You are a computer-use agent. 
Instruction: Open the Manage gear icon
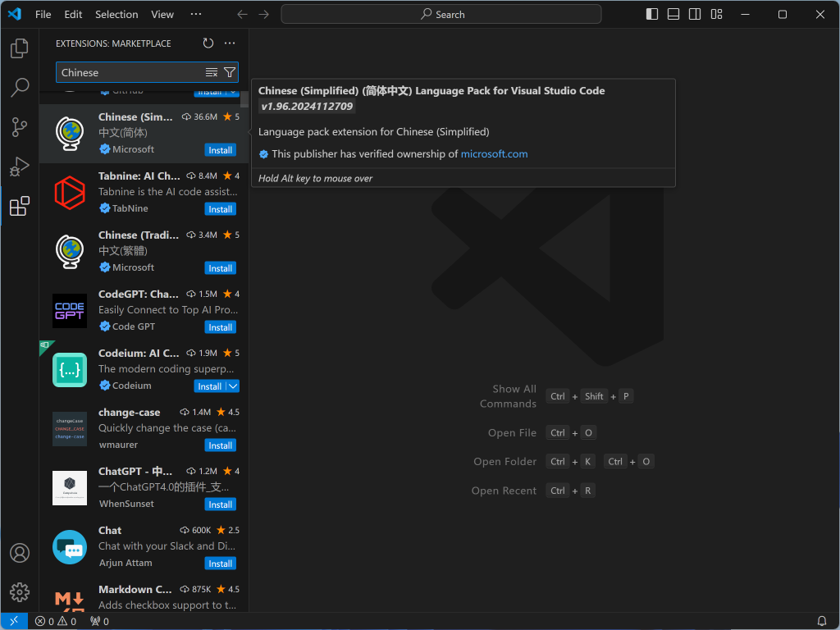pyautogui.click(x=20, y=592)
